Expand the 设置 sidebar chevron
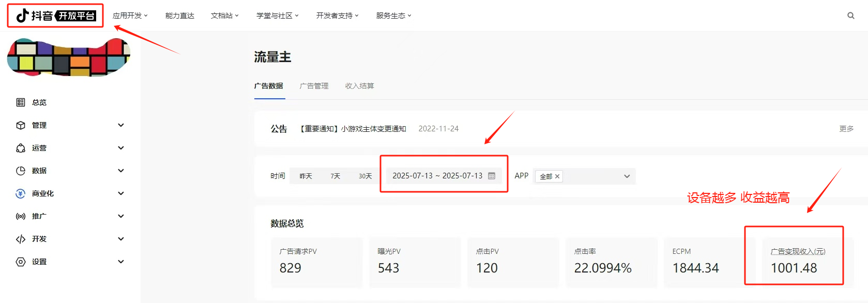868x303 pixels. 121,262
